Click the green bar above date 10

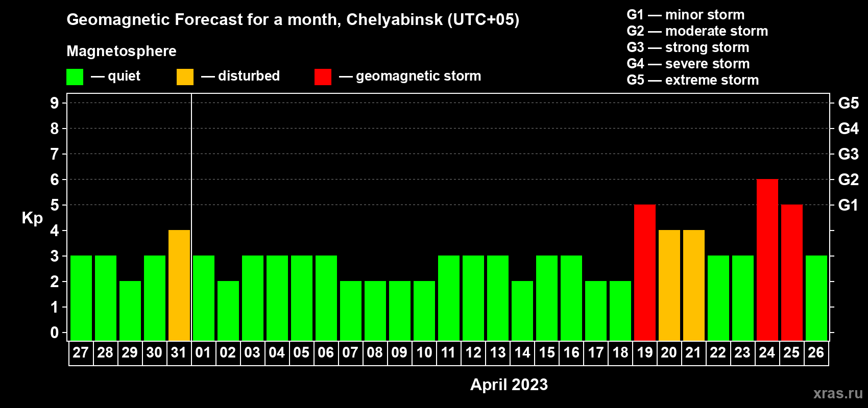coord(424,311)
